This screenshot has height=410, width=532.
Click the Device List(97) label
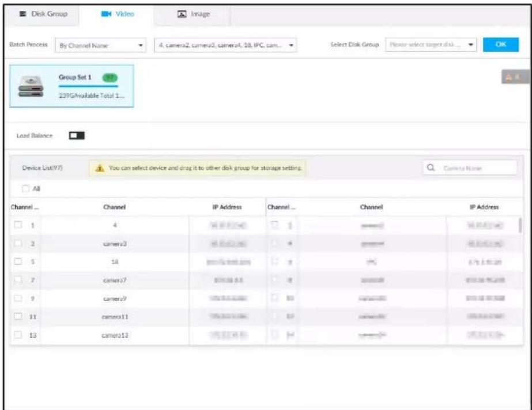pos(43,168)
